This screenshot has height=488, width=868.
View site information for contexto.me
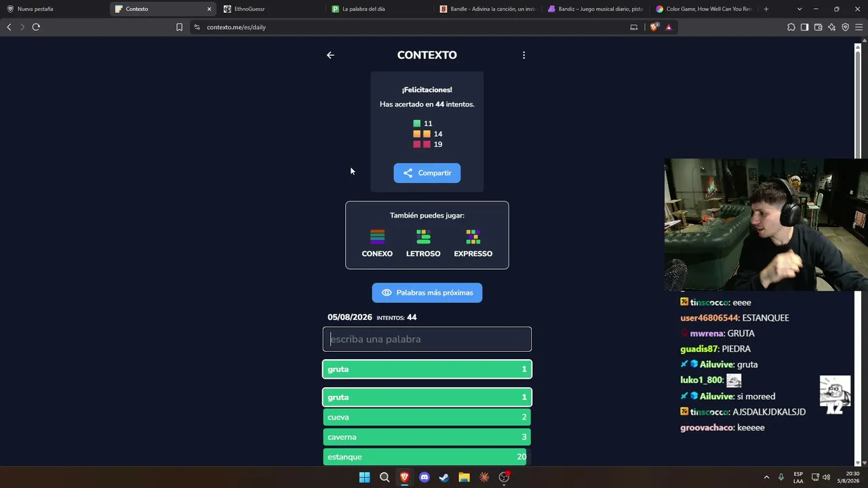coord(197,27)
